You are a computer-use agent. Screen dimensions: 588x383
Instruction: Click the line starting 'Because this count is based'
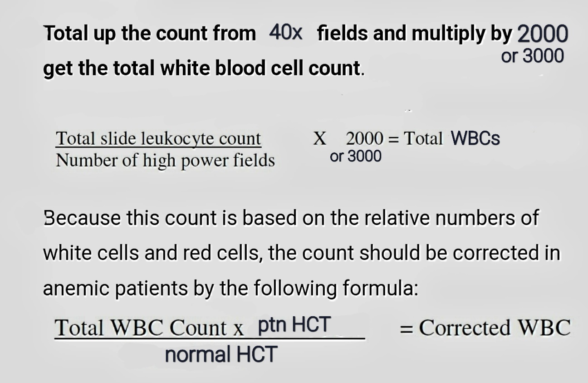[291, 218]
